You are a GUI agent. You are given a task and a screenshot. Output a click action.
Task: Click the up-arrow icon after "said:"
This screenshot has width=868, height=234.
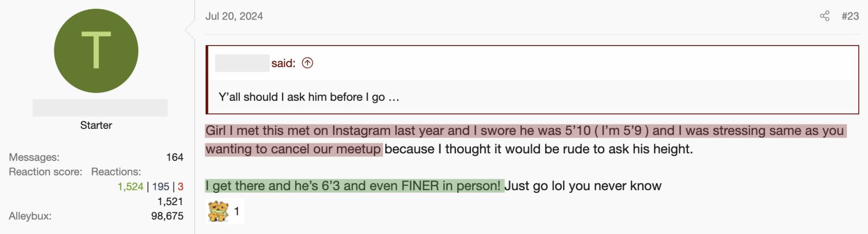click(308, 63)
